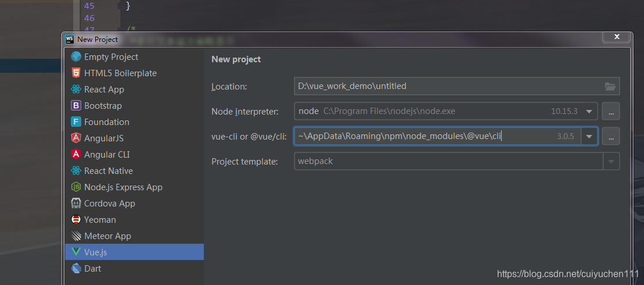The height and width of the screenshot is (285, 644).
Task: Click the Dart project icon
Action: pos(76,269)
